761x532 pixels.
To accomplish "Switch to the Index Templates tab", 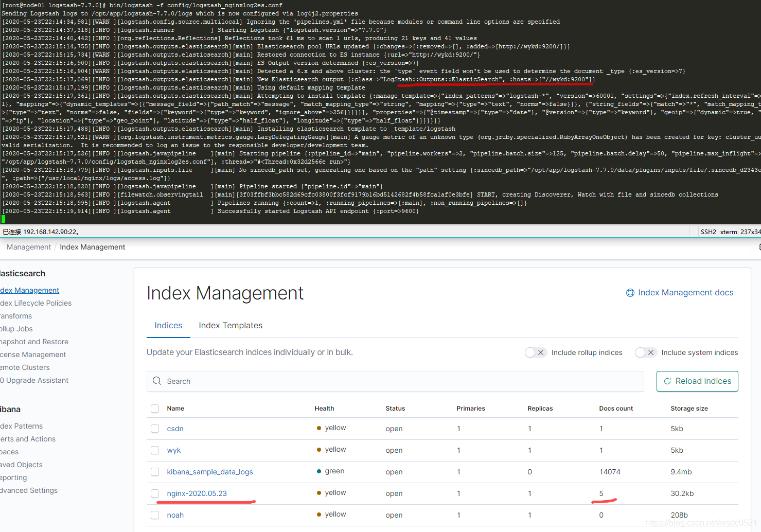I will [231, 326].
